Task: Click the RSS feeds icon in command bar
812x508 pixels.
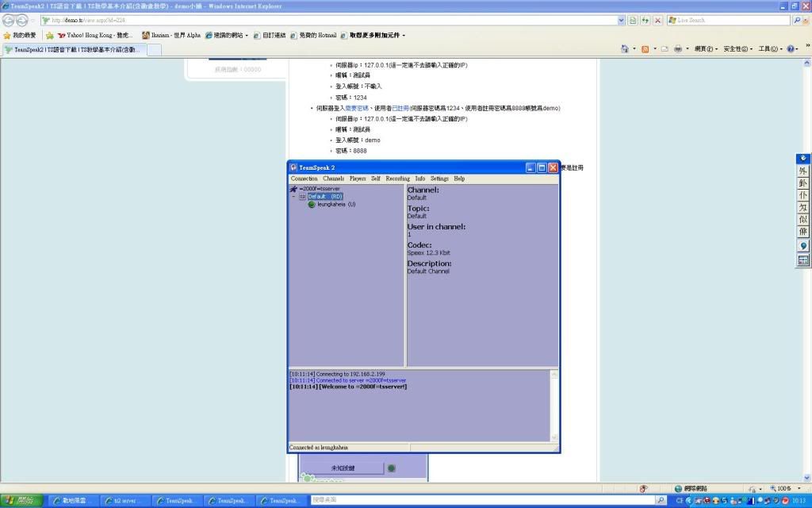Action: click(645, 49)
